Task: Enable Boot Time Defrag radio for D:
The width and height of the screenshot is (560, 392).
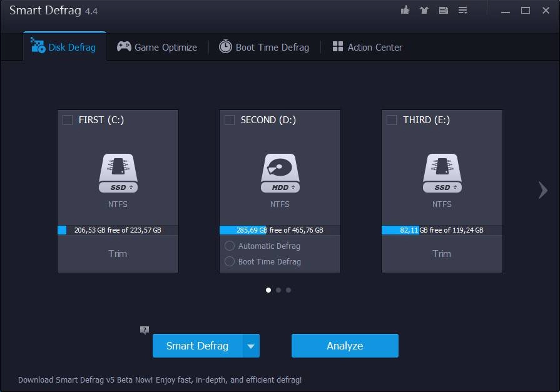Action: tap(229, 262)
